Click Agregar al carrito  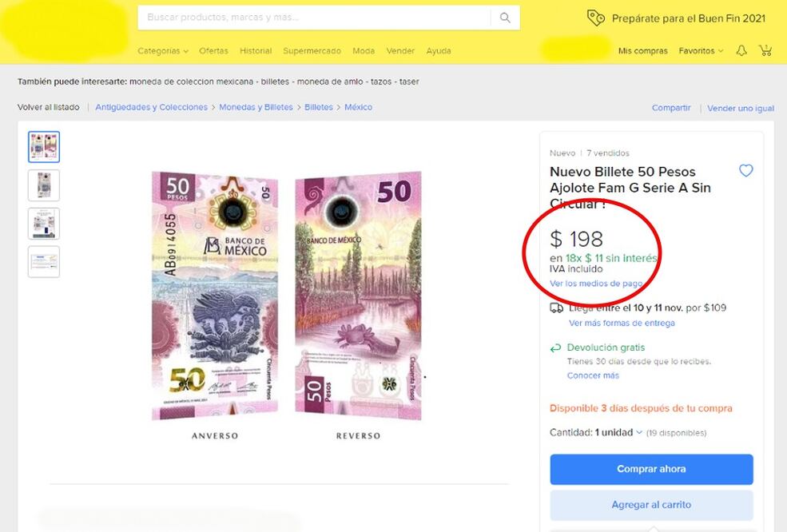(x=650, y=504)
